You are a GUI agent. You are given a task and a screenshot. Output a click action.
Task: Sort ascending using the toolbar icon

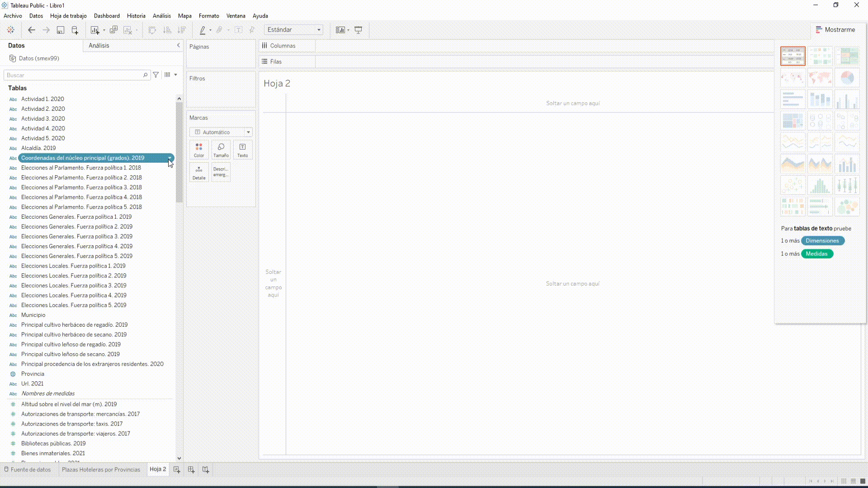(x=167, y=30)
